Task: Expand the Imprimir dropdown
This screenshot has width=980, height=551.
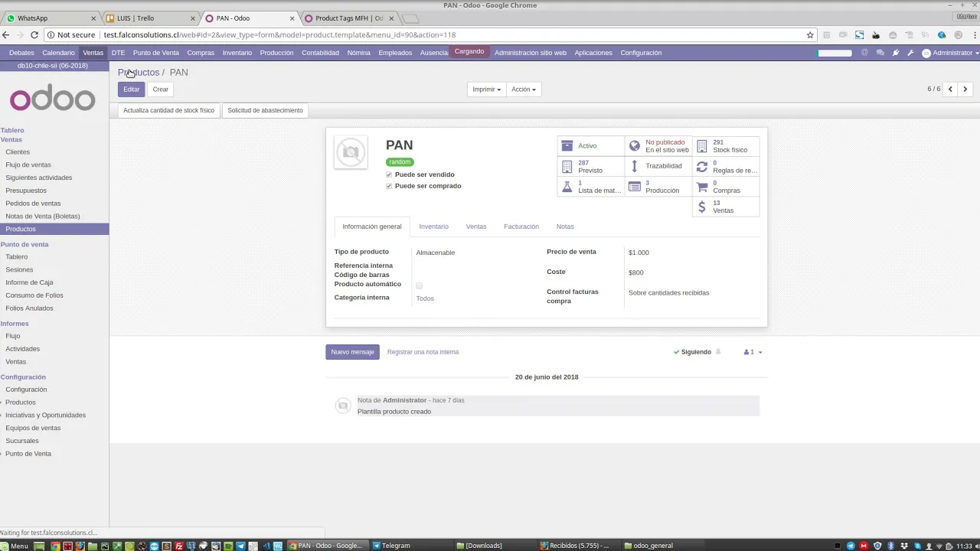Action: [x=486, y=90]
